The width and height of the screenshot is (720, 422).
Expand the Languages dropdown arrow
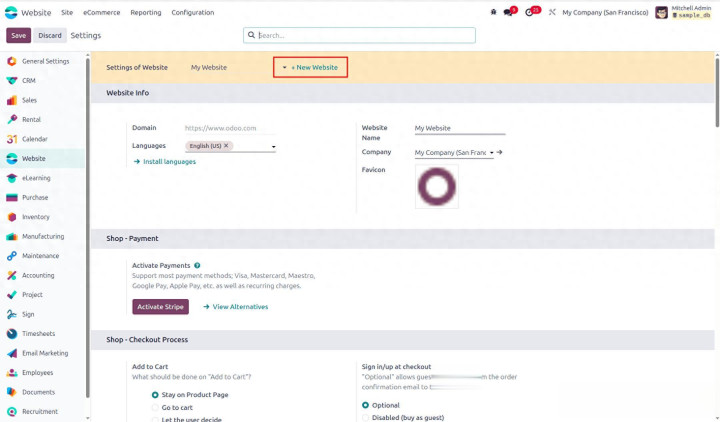pos(274,147)
